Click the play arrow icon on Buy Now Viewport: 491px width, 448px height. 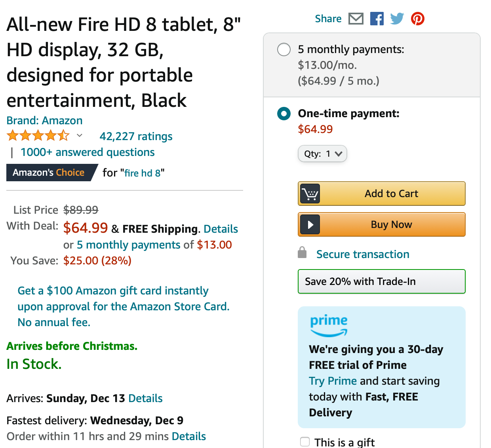coord(310,224)
